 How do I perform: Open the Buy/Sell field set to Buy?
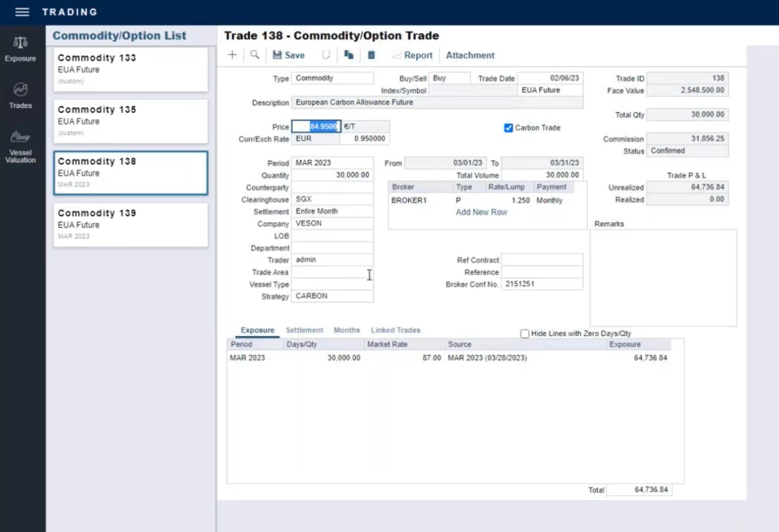click(449, 79)
